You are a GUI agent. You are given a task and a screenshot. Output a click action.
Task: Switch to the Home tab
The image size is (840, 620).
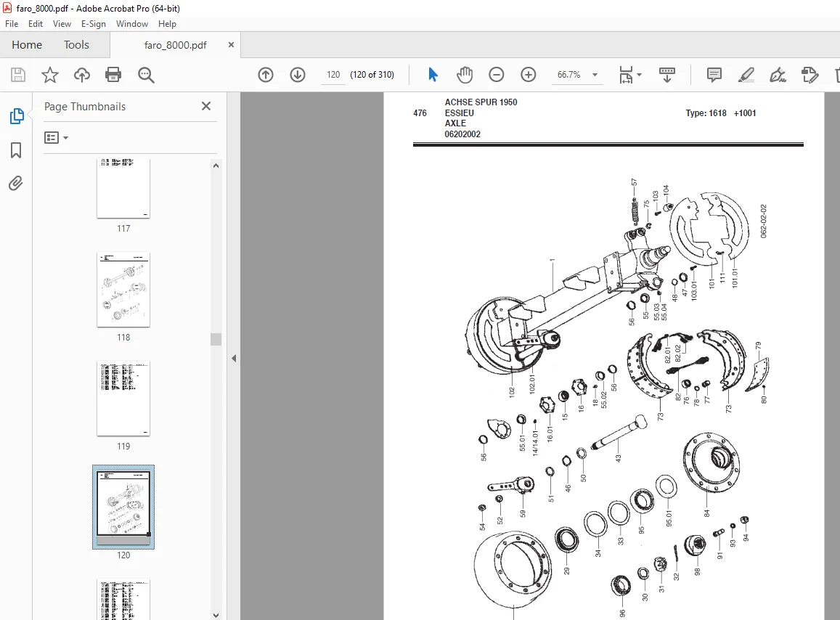27,45
